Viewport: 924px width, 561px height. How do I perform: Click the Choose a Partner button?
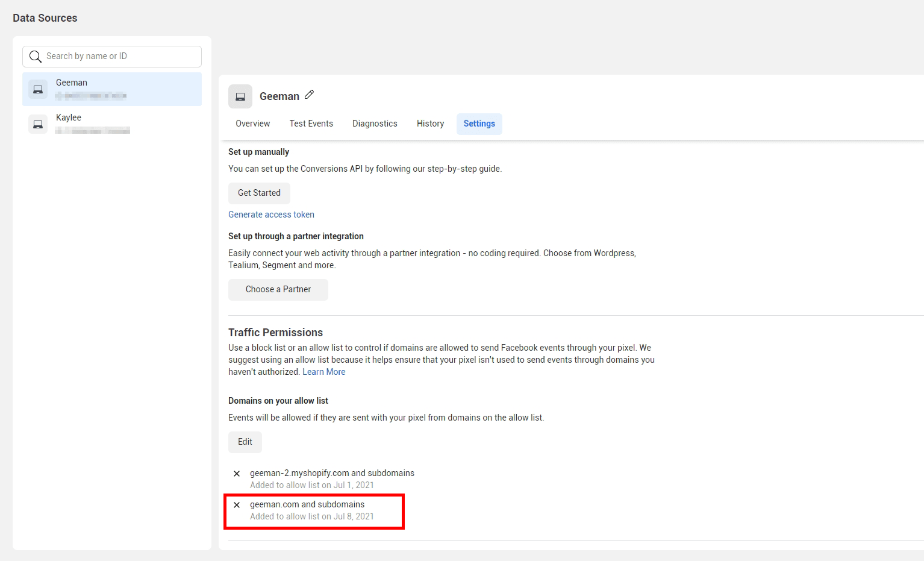coord(278,290)
